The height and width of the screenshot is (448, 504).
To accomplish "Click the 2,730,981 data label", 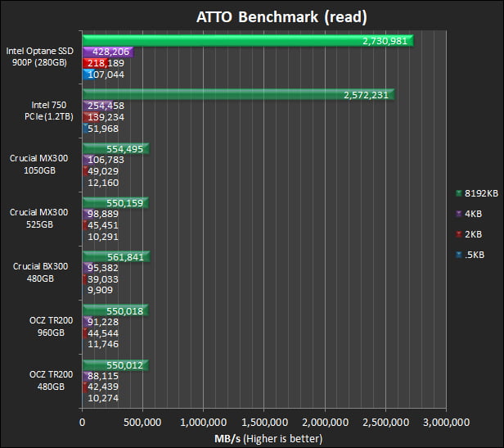I will tap(385, 41).
